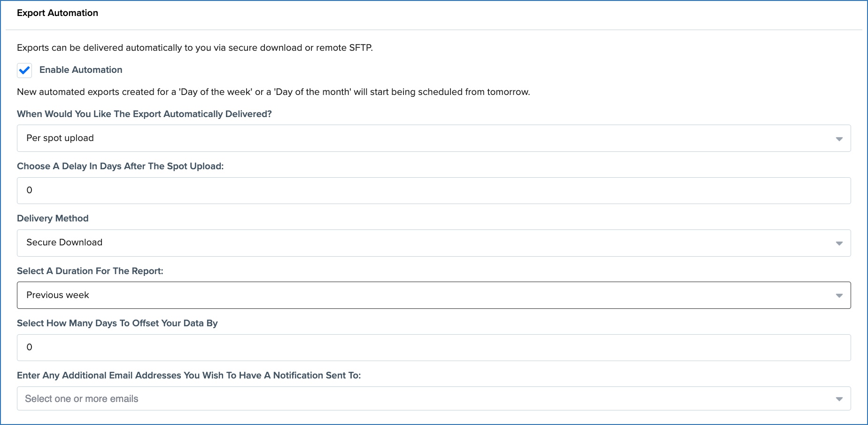
Task: Expand the 'Previous week' report duration dropdown
Action: [423, 295]
